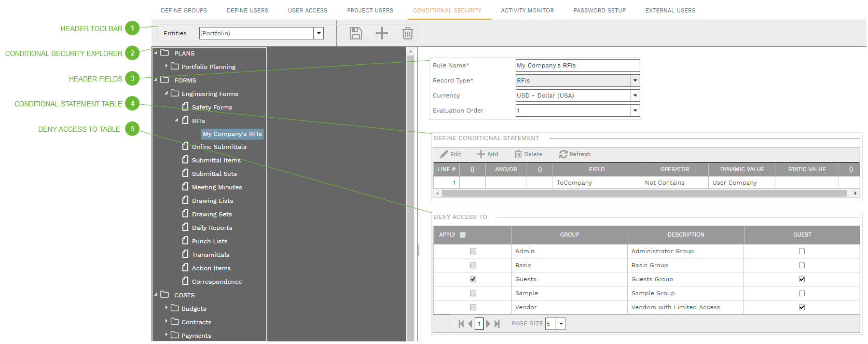This screenshot has height=344, width=868.
Task: Click the Rule Name input field
Action: [577, 65]
